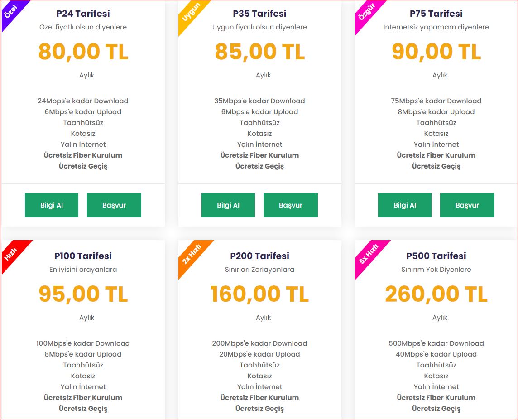Open the P100 Tarifesi heading

(83, 256)
